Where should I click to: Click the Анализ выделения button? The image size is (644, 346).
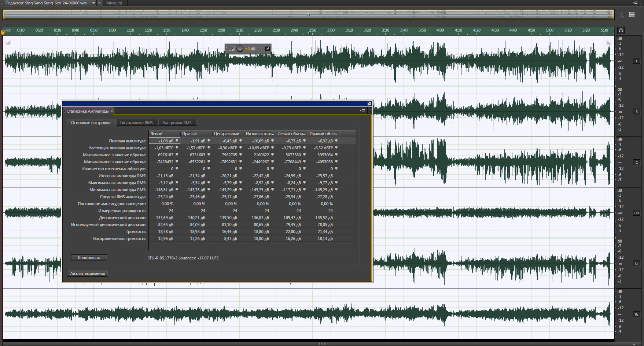[88, 273]
